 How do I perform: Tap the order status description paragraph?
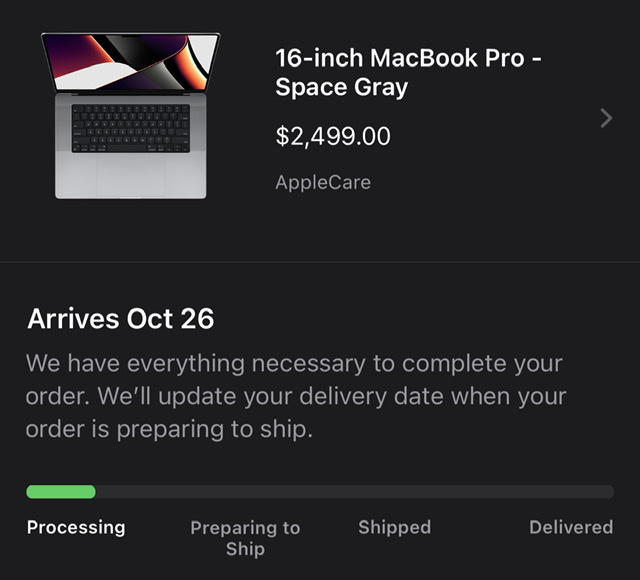click(295, 396)
